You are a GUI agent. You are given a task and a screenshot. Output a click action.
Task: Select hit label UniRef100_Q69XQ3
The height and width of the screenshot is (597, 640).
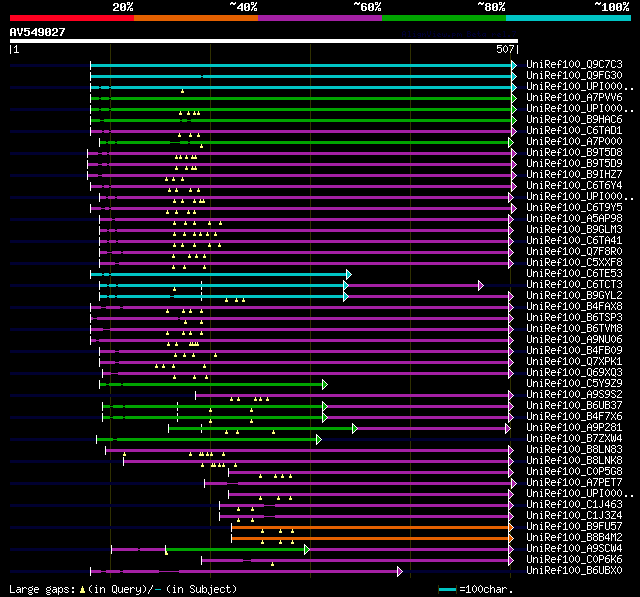pyautogui.click(x=574, y=373)
